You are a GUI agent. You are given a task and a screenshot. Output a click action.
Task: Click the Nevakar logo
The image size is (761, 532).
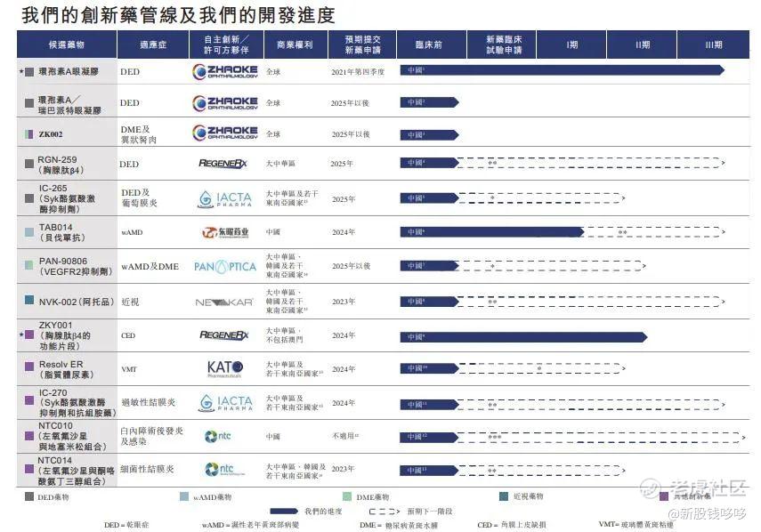point(224,302)
